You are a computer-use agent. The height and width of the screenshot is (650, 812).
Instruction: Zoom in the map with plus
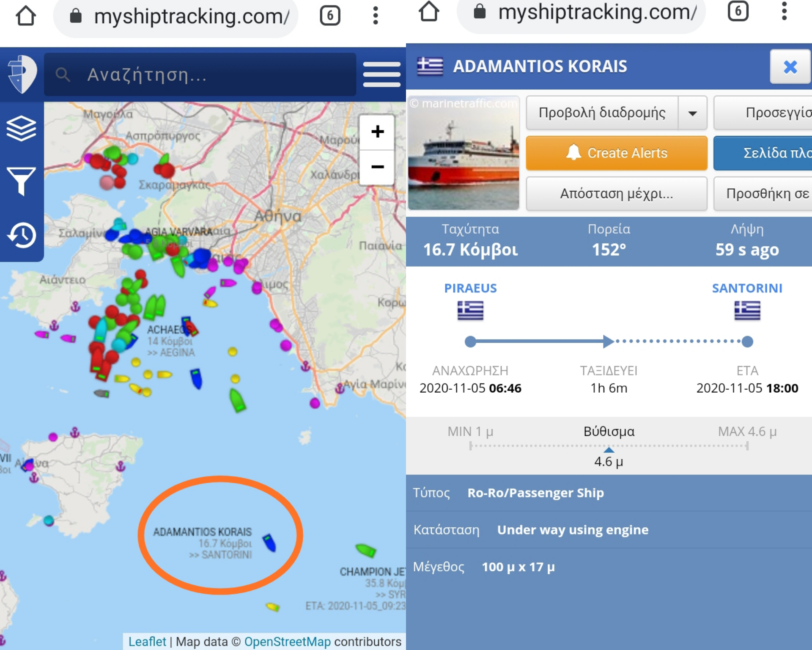click(x=377, y=132)
